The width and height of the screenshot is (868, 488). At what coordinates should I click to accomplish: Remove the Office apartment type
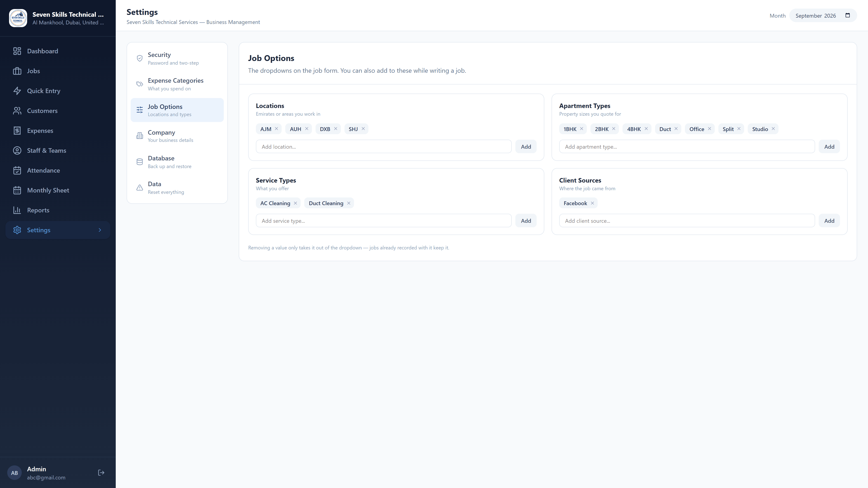(x=709, y=129)
